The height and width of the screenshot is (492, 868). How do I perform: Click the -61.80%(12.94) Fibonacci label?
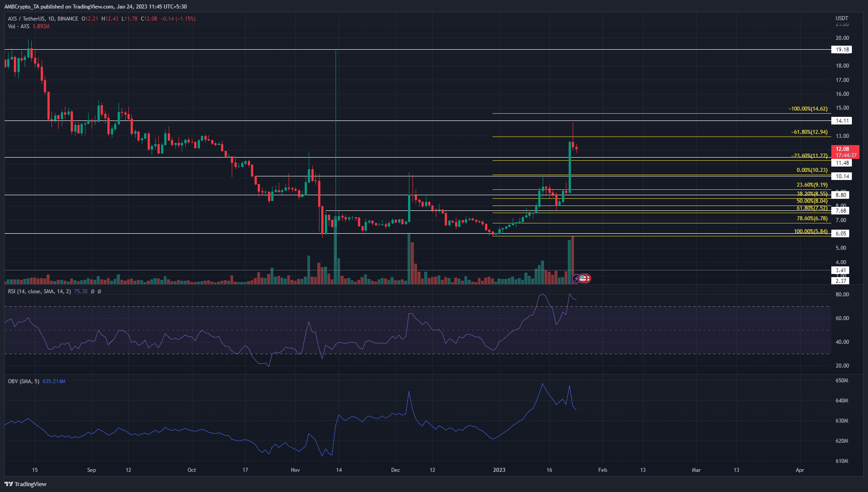pos(809,132)
